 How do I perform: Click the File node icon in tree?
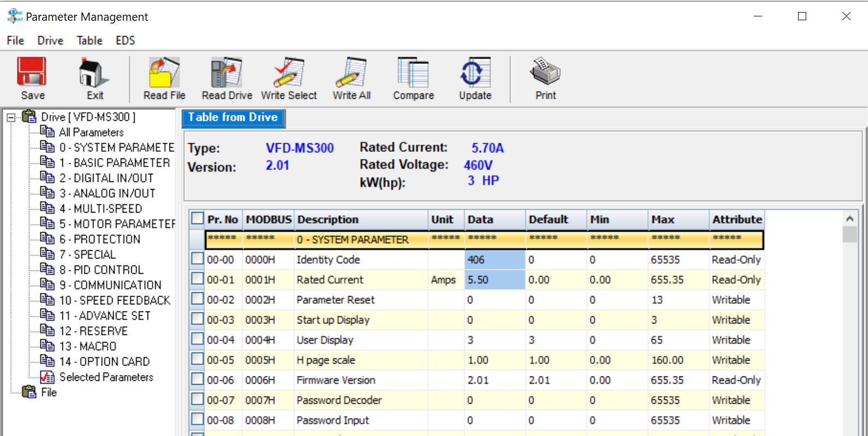coord(29,392)
